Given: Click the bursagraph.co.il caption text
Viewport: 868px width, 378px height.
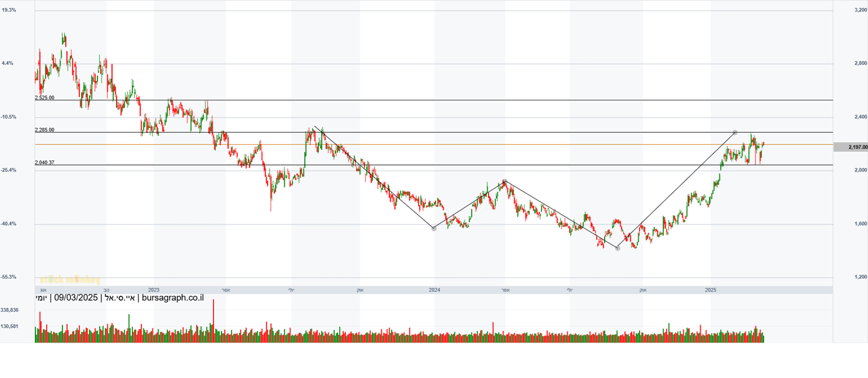Looking at the screenshot, I should [173, 298].
